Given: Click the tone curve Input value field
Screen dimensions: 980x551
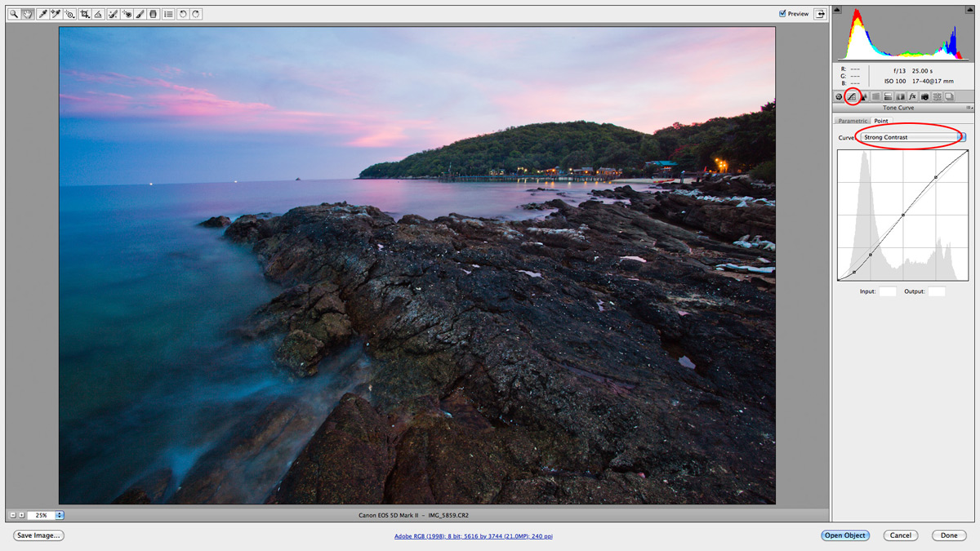Looking at the screenshot, I should 887,291.
